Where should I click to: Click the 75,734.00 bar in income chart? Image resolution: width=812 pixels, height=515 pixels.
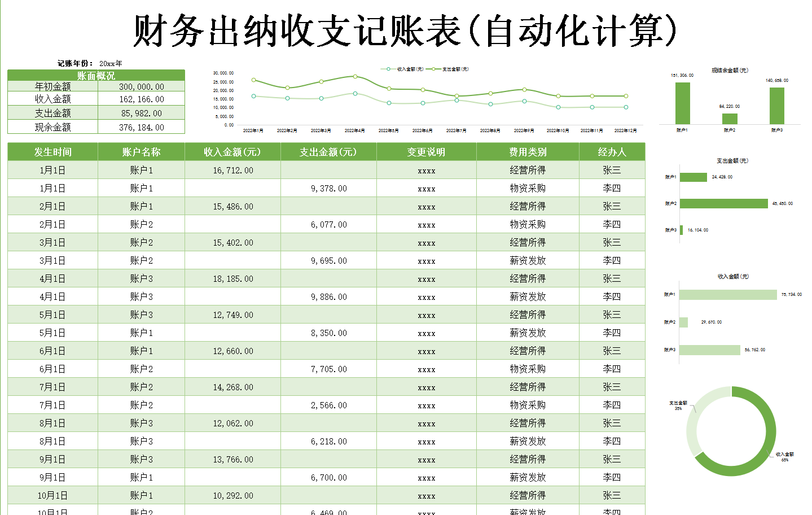tap(728, 295)
